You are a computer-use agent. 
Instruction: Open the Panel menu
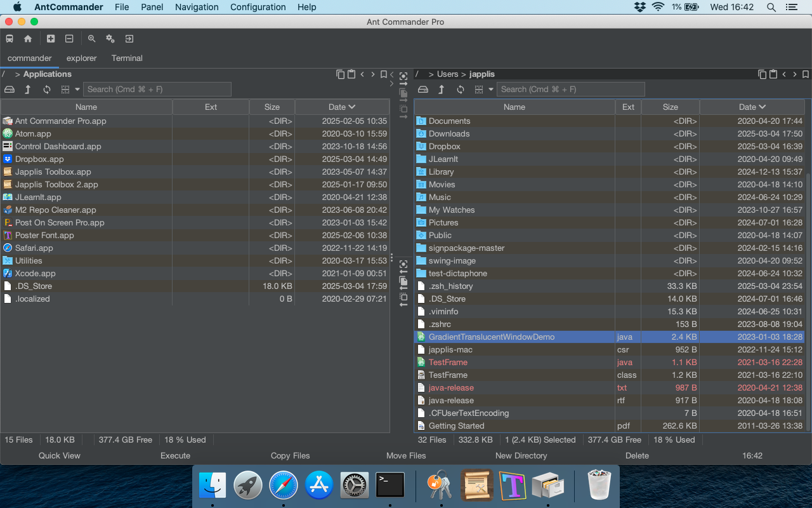[152, 7]
